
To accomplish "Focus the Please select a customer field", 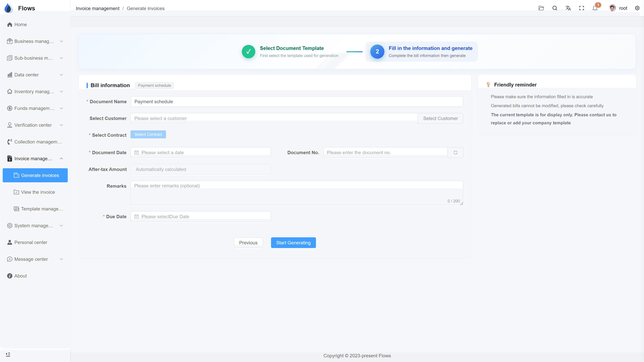I will click(x=274, y=118).
